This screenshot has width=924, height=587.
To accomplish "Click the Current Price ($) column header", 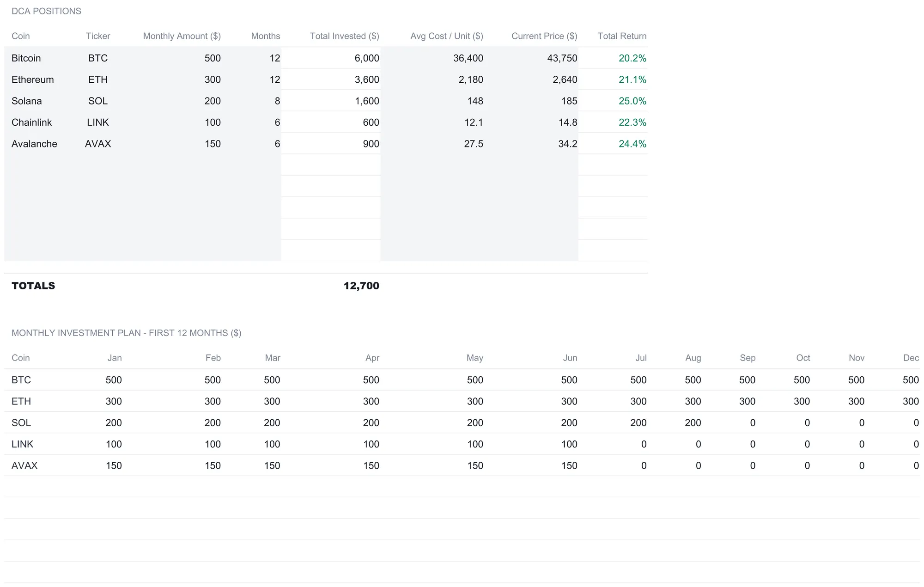I will tap(544, 36).
